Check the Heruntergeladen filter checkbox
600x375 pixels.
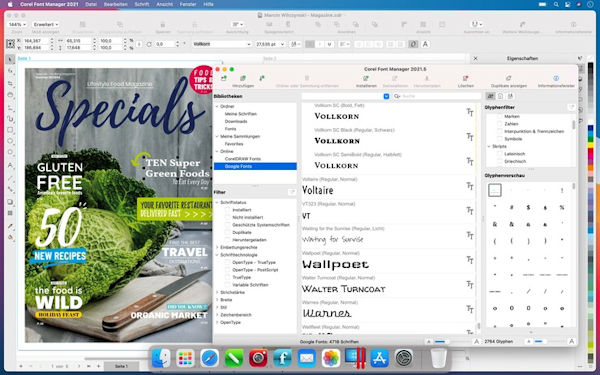pyautogui.click(x=228, y=240)
